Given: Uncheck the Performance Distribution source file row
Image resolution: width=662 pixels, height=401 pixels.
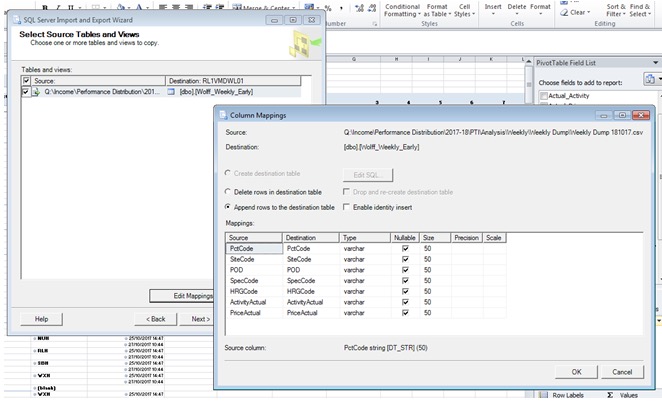Looking at the screenshot, I should 26,92.
